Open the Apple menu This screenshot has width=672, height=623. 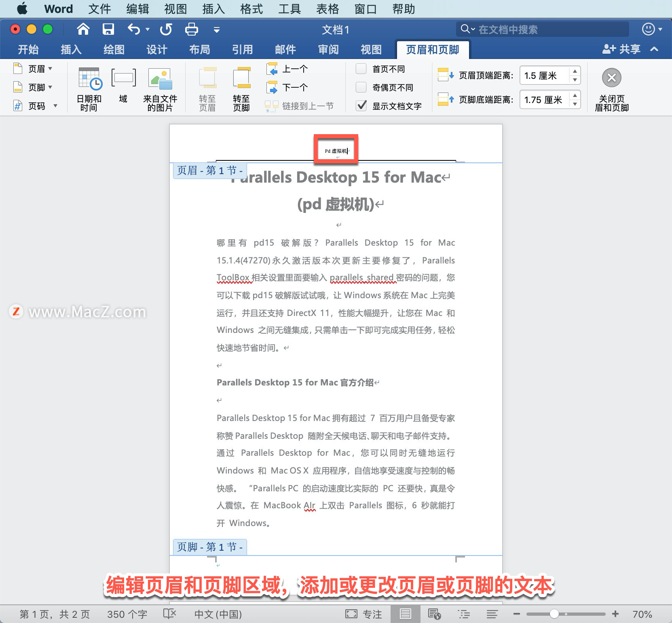tap(22, 8)
